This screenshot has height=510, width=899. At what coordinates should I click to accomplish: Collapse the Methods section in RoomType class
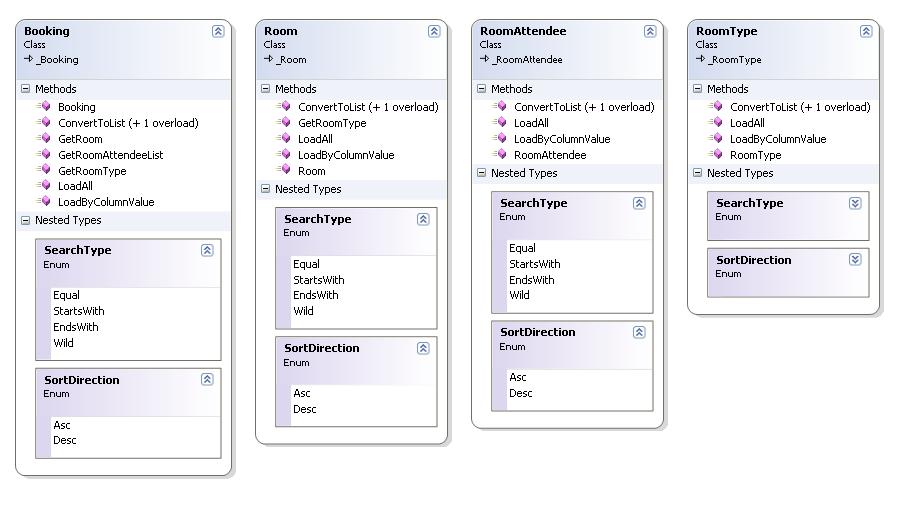click(x=697, y=88)
